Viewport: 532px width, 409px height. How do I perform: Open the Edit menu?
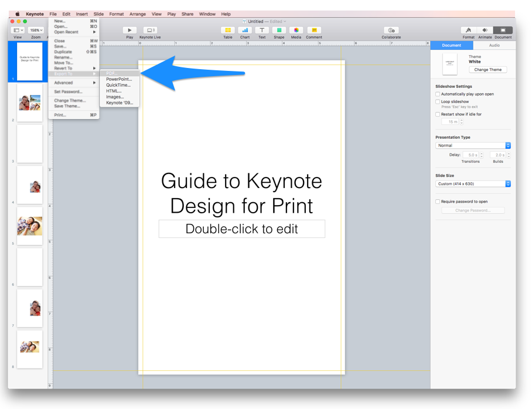66,14
